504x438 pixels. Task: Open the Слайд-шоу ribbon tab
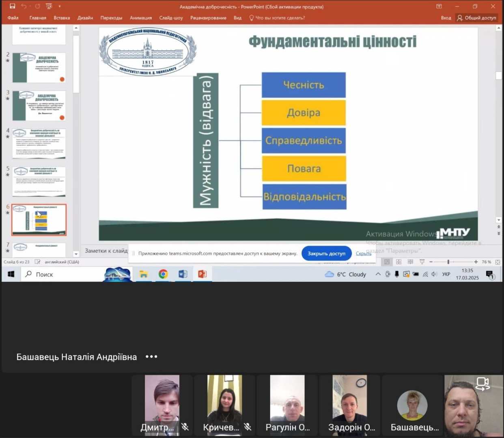pos(171,18)
